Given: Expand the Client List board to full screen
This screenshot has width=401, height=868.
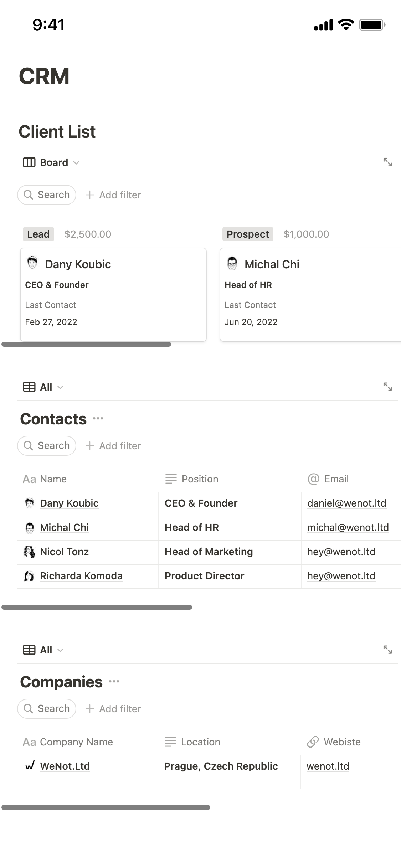Looking at the screenshot, I should tap(387, 162).
